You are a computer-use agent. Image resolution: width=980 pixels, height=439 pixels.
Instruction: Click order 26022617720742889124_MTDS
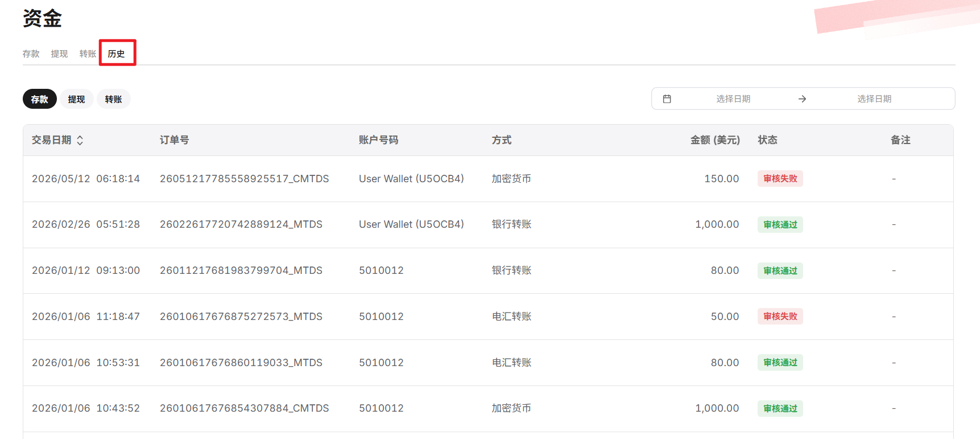click(x=241, y=224)
